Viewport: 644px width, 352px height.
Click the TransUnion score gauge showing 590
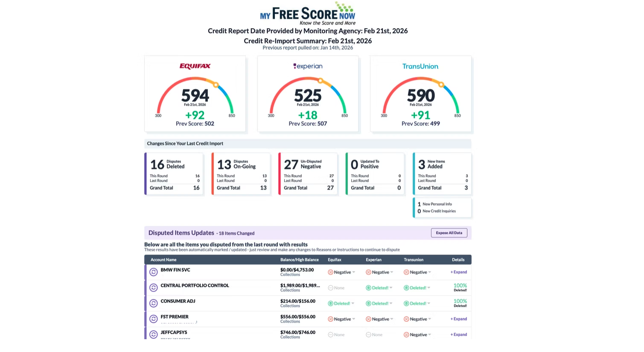[420, 97]
